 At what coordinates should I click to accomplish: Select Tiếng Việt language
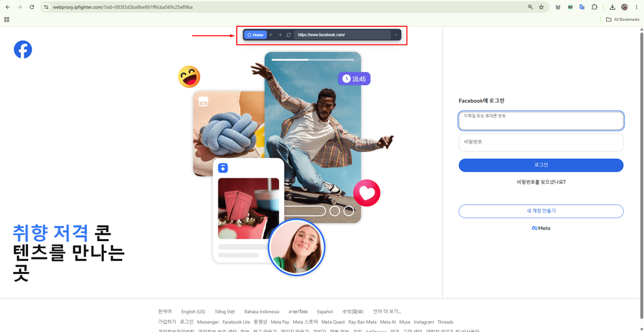pyautogui.click(x=225, y=312)
